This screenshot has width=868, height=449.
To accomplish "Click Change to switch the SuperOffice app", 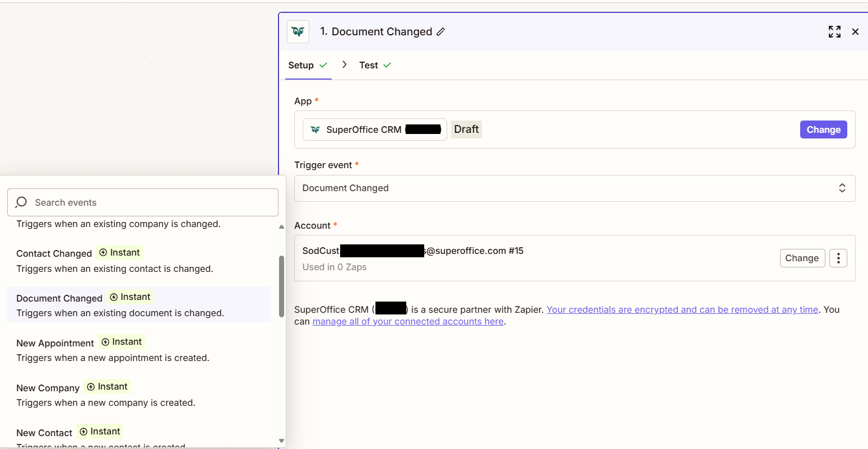I will pyautogui.click(x=823, y=129).
